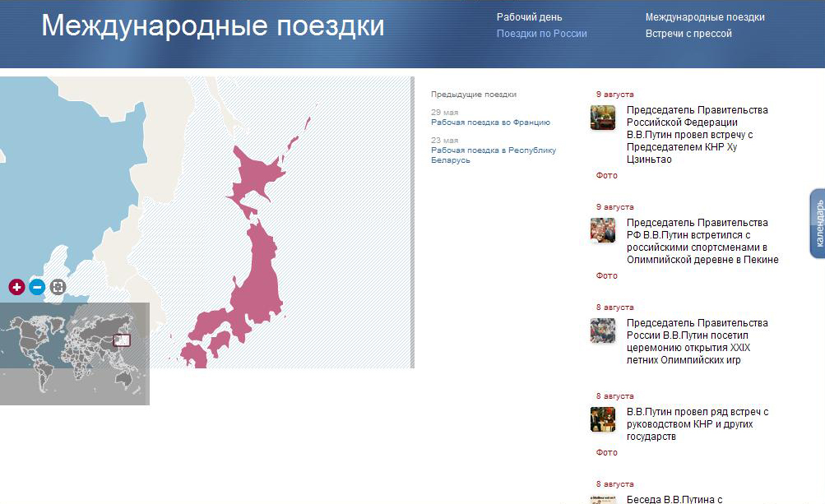Select Международные поездки in top navigation
Viewport: 825px width, 504px height.
point(704,17)
